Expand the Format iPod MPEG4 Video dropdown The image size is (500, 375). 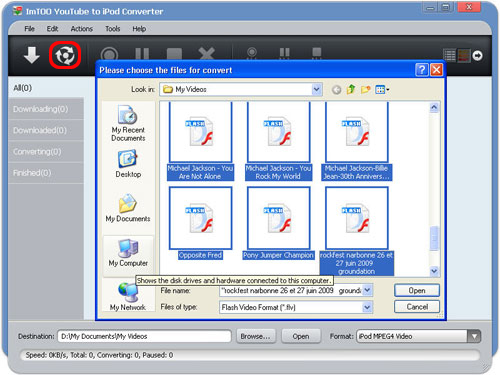pos(474,336)
